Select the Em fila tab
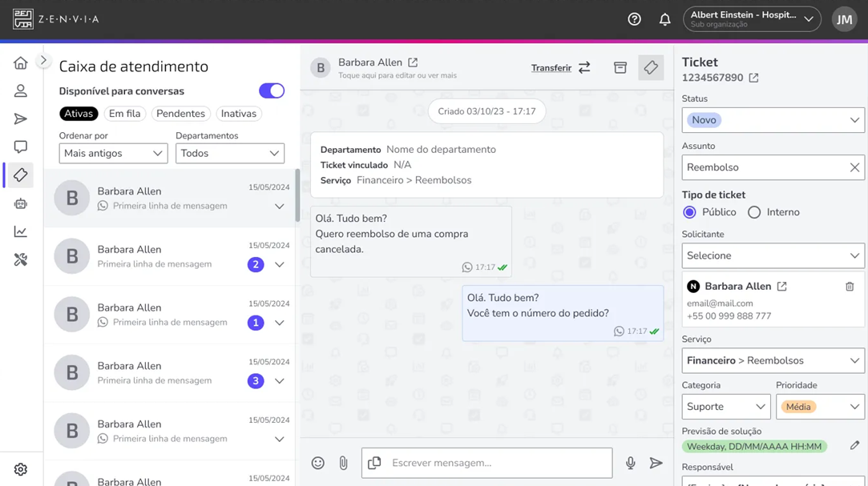 click(x=124, y=114)
